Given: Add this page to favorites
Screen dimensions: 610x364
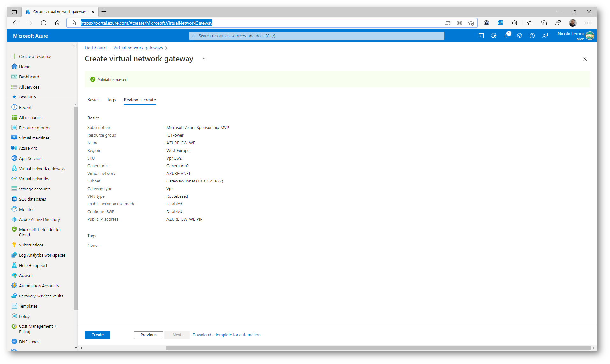Looking at the screenshot, I should tap(471, 23).
